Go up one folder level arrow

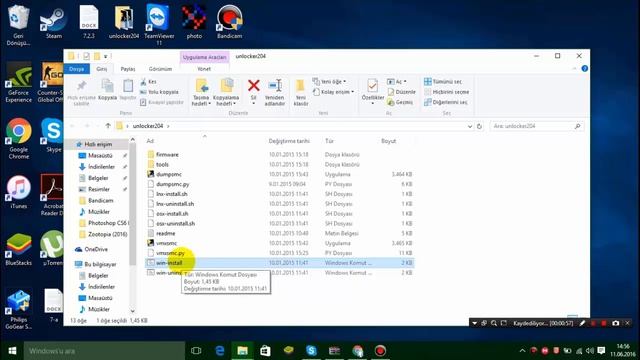coord(108,126)
